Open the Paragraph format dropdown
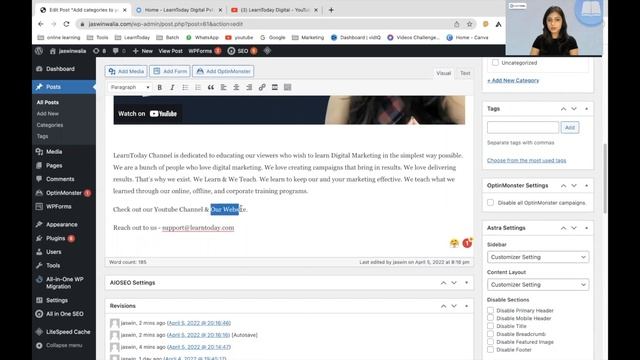Viewport: 640px width, 360px height. pos(130,87)
